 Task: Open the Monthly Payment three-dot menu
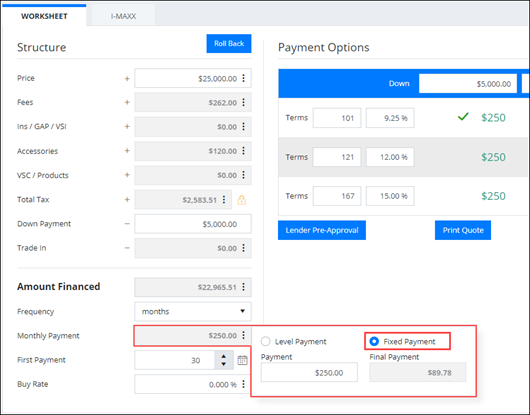point(244,336)
